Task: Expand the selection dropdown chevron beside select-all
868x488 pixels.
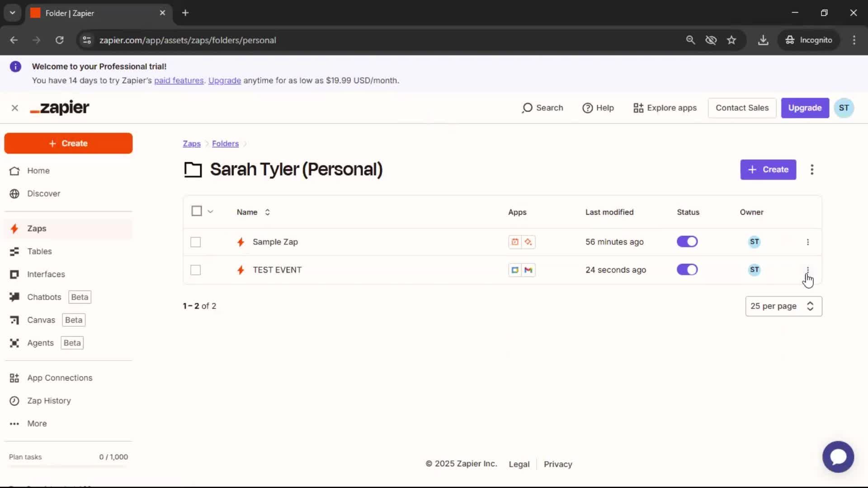Action: pyautogui.click(x=210, y=211)
